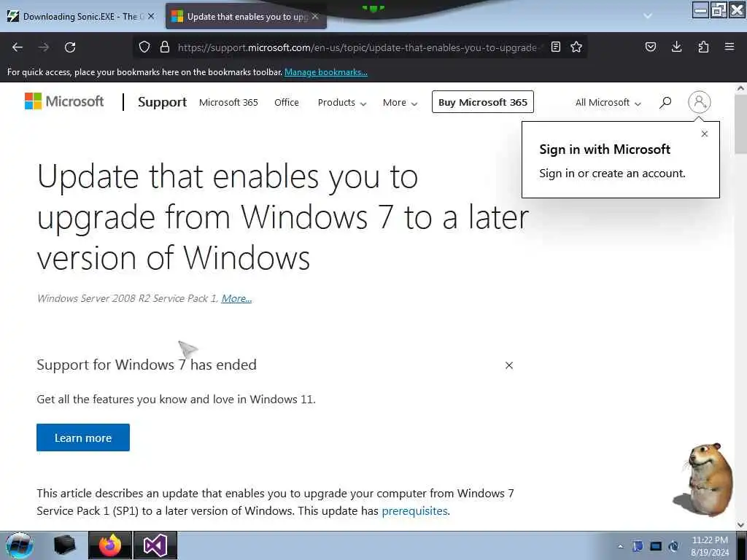Open the Office nav item
747x560 pixels.
[286, 102]
